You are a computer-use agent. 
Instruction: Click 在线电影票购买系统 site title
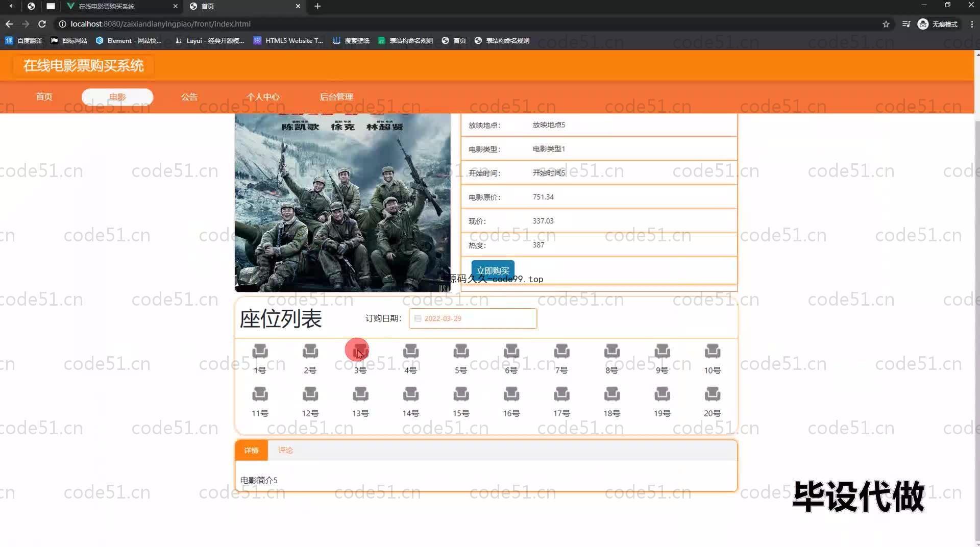(x=84, y=66)
